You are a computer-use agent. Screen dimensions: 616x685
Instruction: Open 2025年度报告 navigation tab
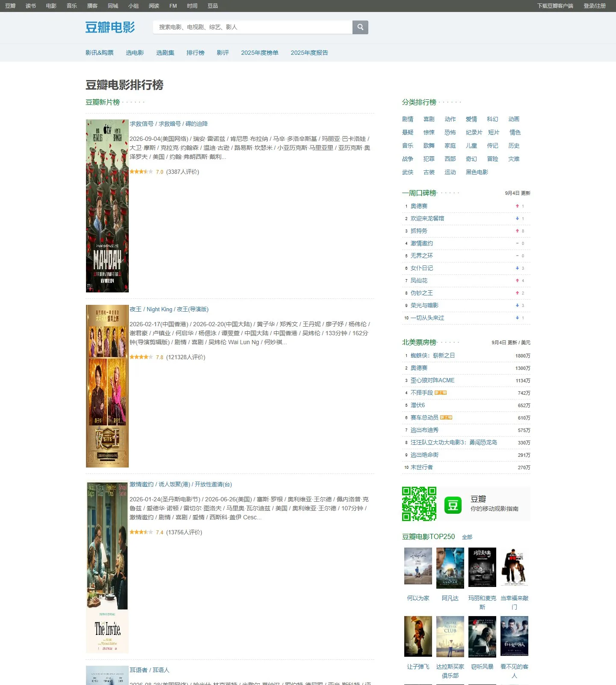point(309,53)
